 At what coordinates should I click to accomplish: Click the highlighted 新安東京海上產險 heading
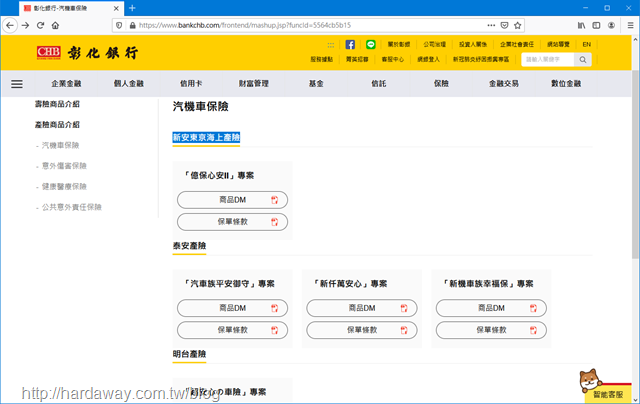click(x=206, y=138)
